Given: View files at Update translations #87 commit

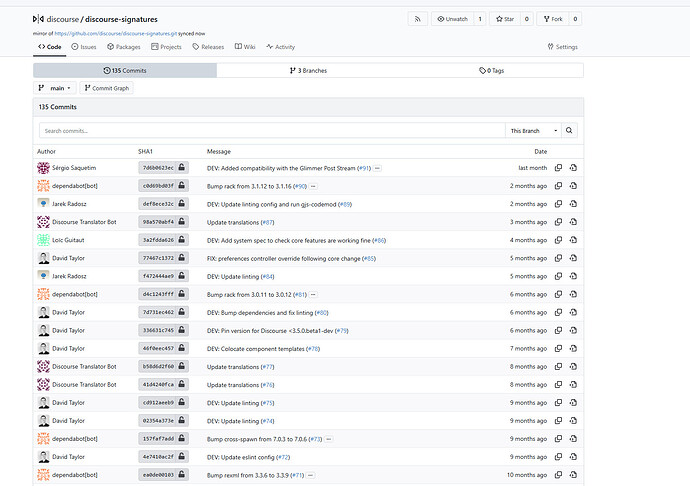Looking at the screenshot, I should (573, 222).
